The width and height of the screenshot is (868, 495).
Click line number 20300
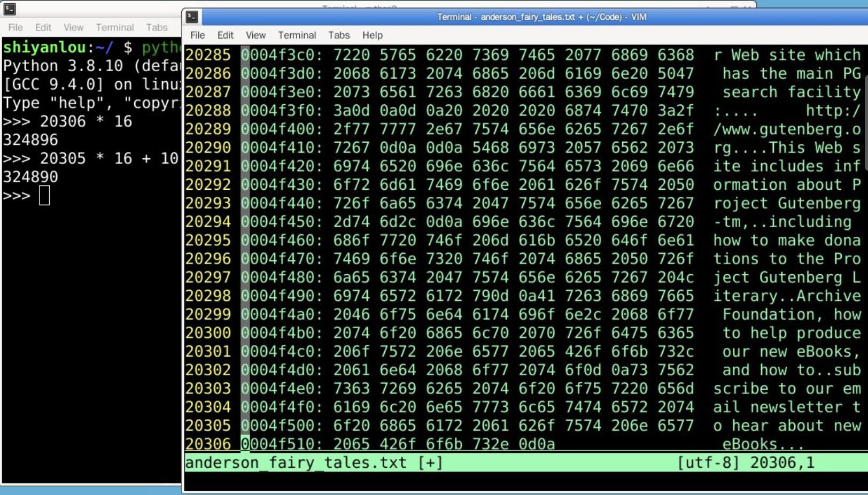click(208, 333)
